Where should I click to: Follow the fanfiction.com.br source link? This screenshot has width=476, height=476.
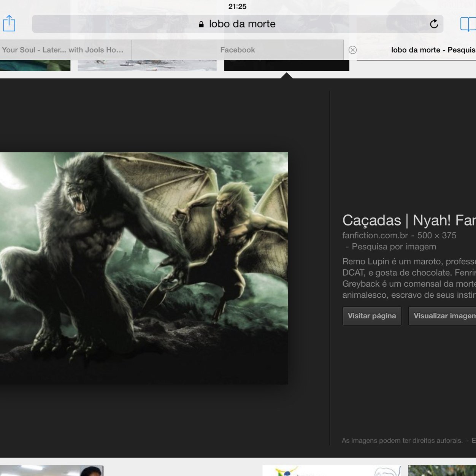(x=375, y=235)
